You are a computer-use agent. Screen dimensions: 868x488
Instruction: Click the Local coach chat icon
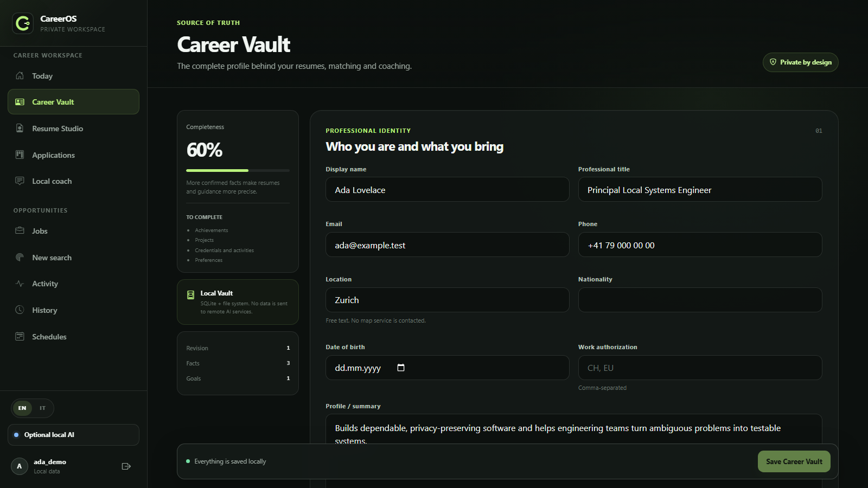[20, 181]
